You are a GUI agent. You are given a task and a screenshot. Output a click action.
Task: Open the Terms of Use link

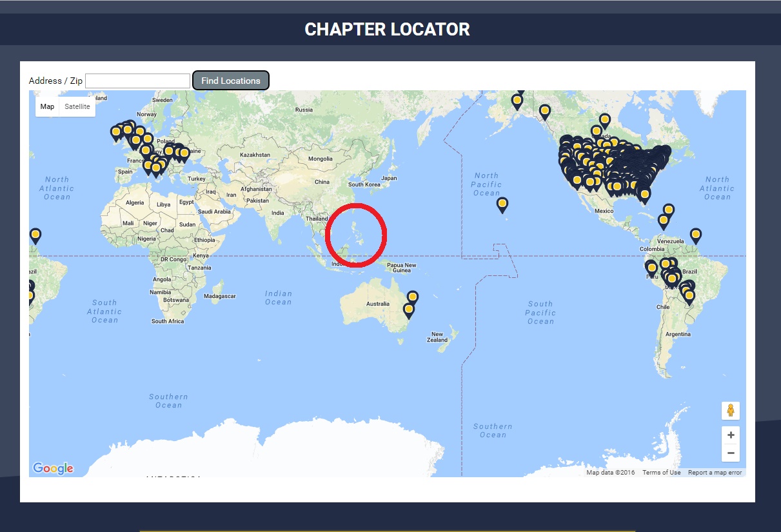point(661,473)
